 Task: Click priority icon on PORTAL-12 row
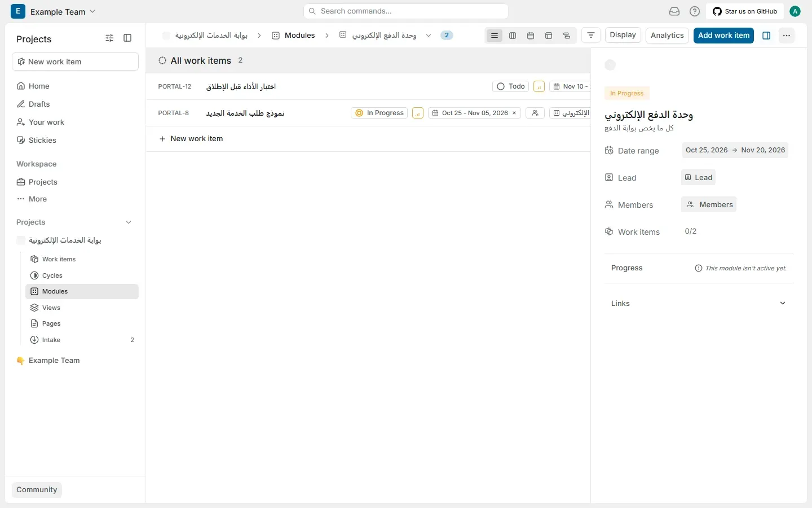tap(539, 87)
